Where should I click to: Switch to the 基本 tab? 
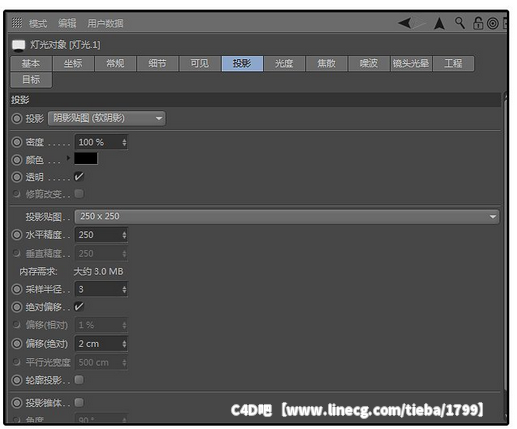(x=31, y=63)
